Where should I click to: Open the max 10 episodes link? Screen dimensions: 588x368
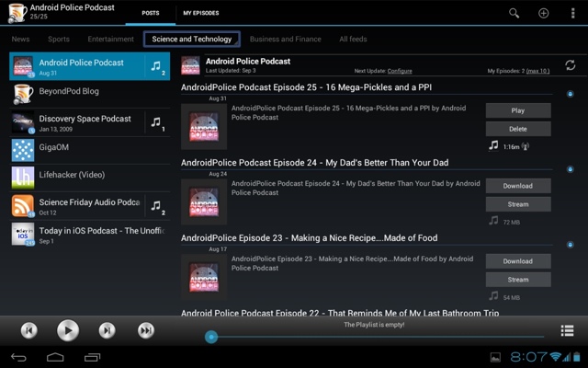pyautogui.click(x=537, y=71)
